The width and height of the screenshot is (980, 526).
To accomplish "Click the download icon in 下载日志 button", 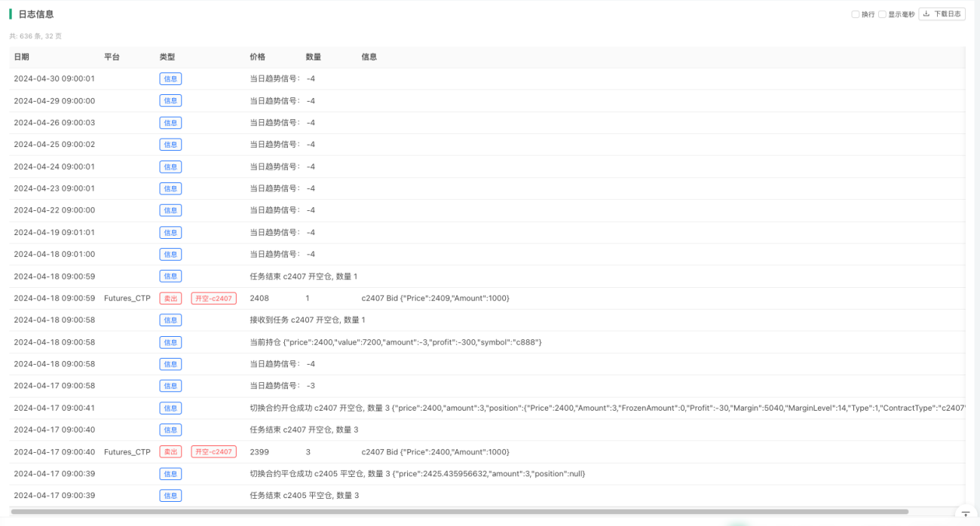I will (926, 14).
